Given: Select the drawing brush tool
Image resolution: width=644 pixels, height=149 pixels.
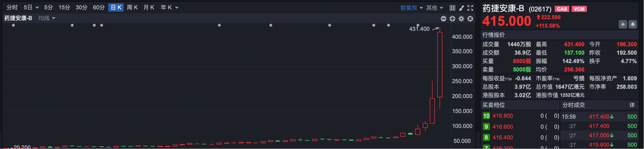Looking at the screenshot, I should click(x=461, y=8).
